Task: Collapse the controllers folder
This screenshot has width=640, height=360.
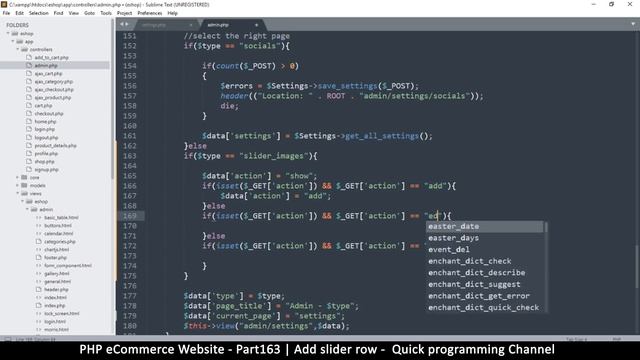Action: click(18, 49)
